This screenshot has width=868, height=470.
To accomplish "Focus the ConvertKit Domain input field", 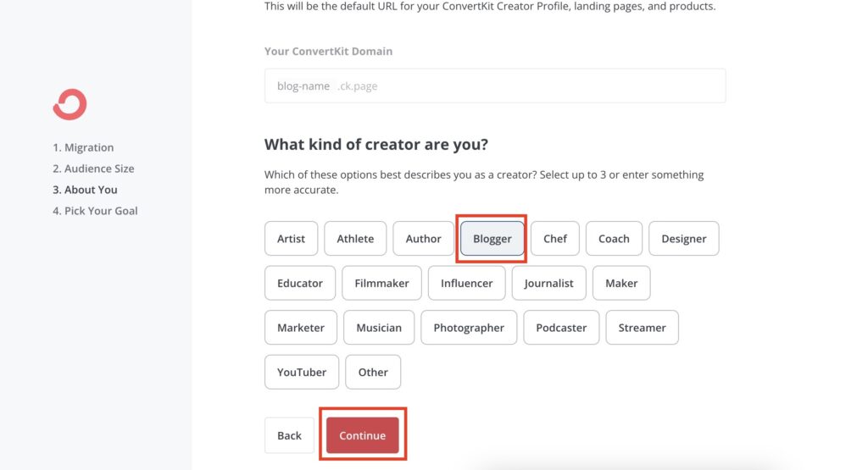I will tap(495, 86).
